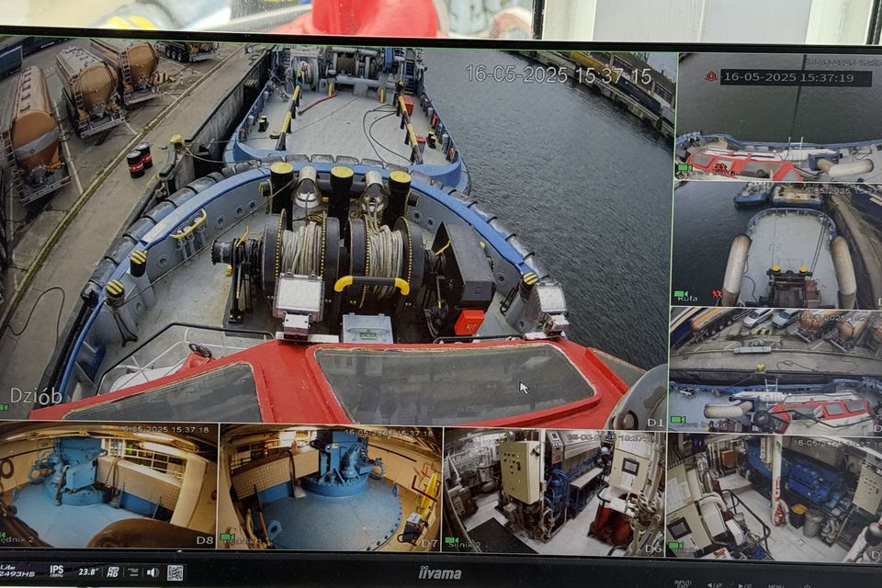Click the D6 channel label
Viewport: 882px width, 588px height.
pos(653,548)
